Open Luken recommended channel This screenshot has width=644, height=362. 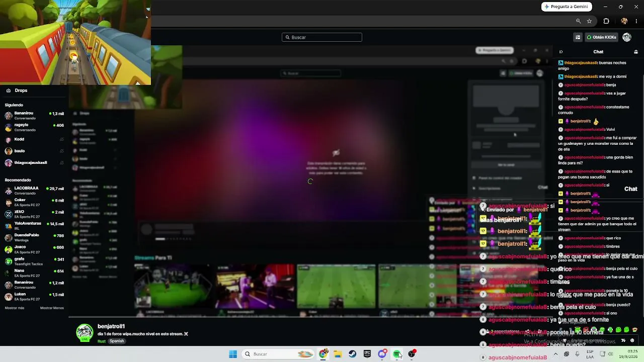(x=34, y=297)
